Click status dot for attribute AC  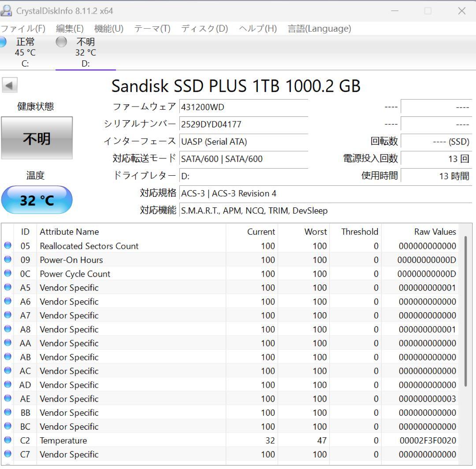tap(7, 370)
